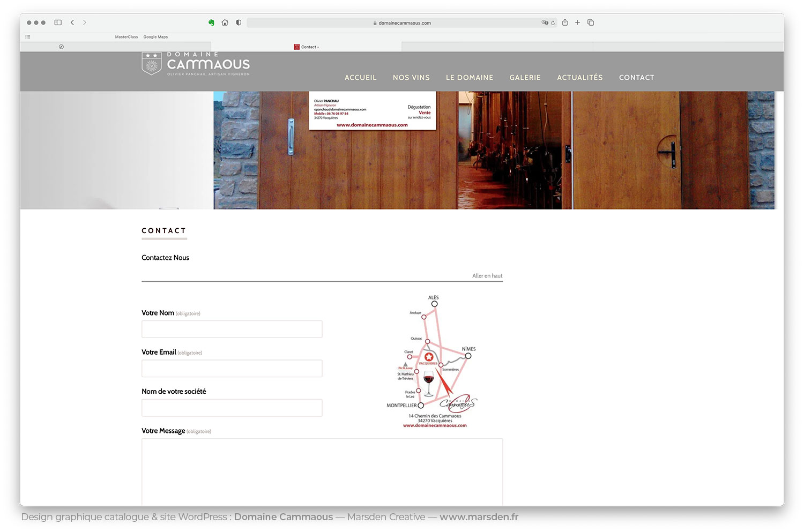Click the Domaine Cammaous logo
The height and width of the screenshot is (532, 804).
tap(196, 64)
